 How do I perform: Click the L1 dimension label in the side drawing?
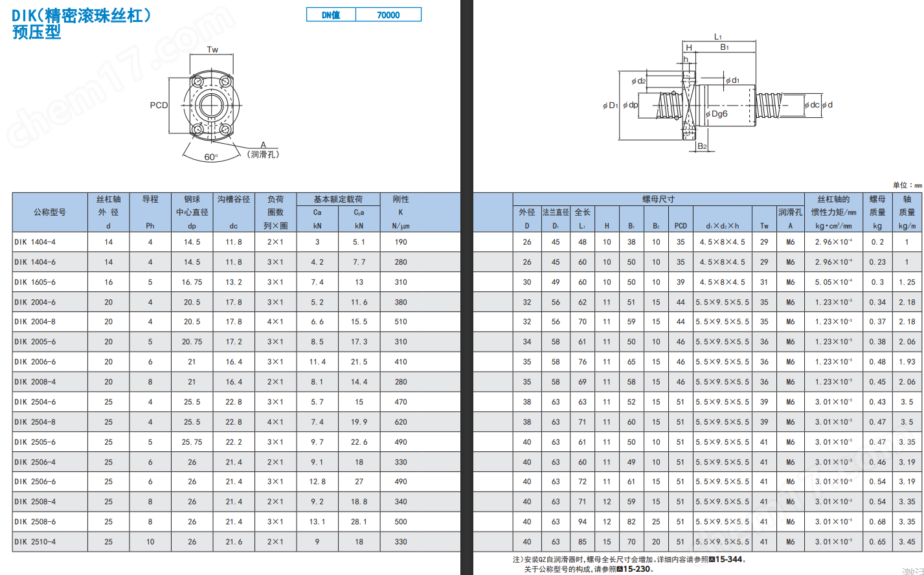coord(718,37)
